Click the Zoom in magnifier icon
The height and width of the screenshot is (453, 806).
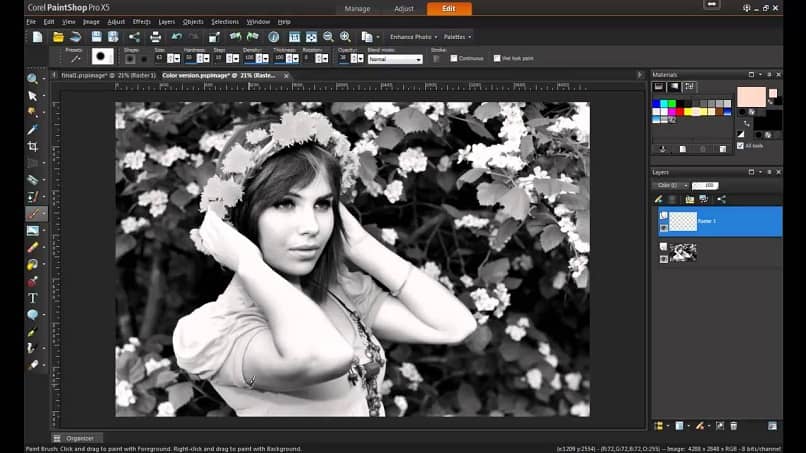345,37
